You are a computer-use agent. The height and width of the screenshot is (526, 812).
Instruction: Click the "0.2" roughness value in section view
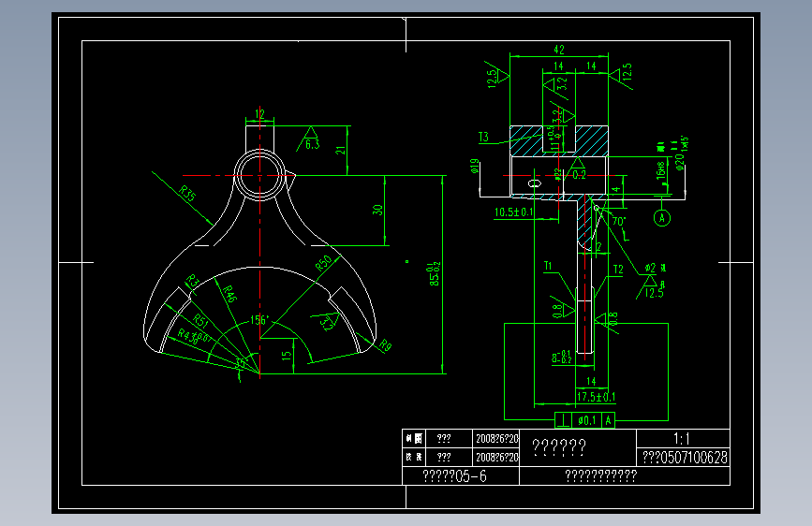(x=579, y=175)
